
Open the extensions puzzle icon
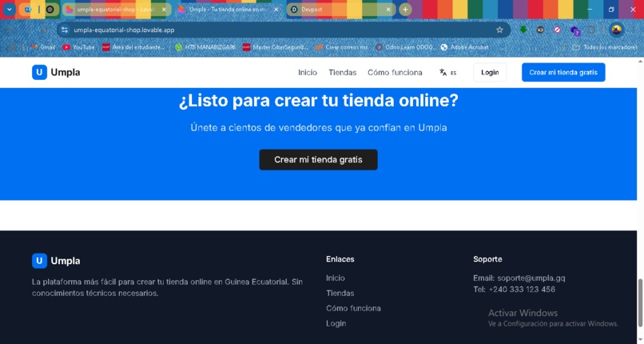[x=592, y=30]
